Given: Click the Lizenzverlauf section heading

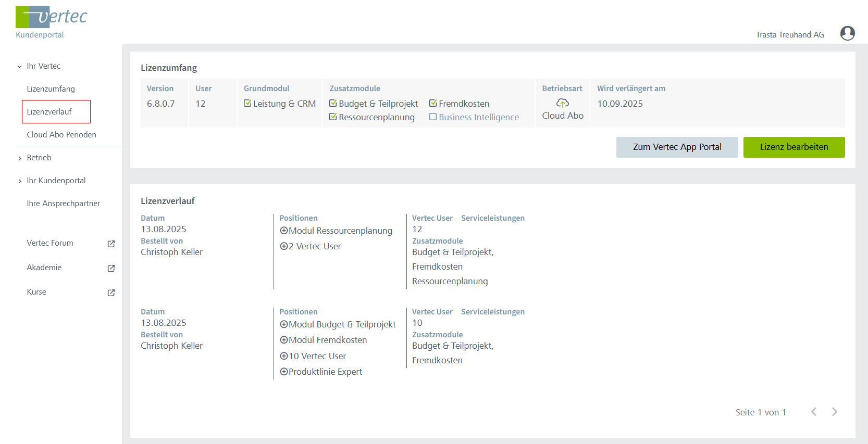Looking at the screenshot, I should [x=168, y=201].
